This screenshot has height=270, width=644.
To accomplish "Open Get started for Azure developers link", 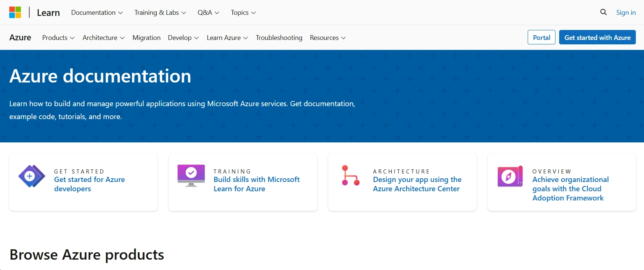I will (x=89, y=184).
